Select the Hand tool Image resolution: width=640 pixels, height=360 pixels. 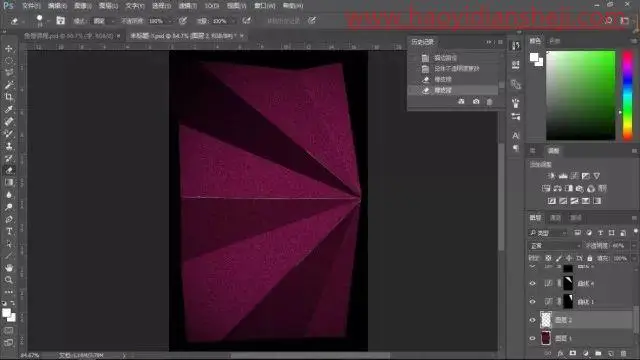(9, 268)
